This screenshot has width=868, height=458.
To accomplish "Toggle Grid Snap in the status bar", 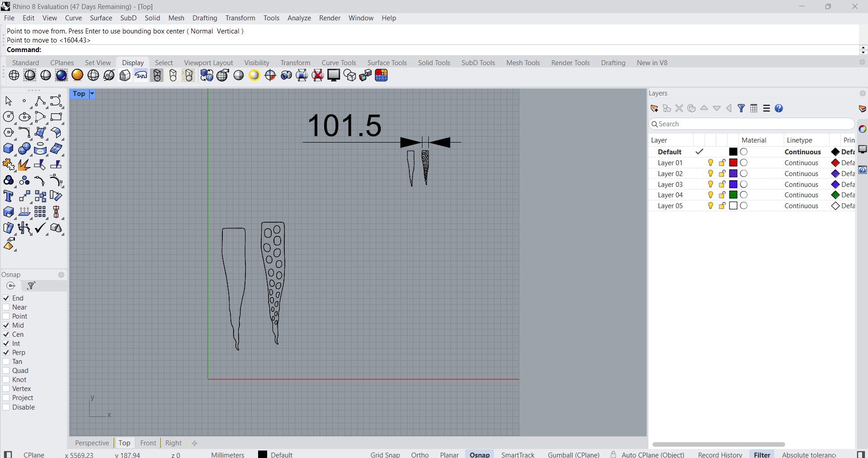I will [385, 454].
